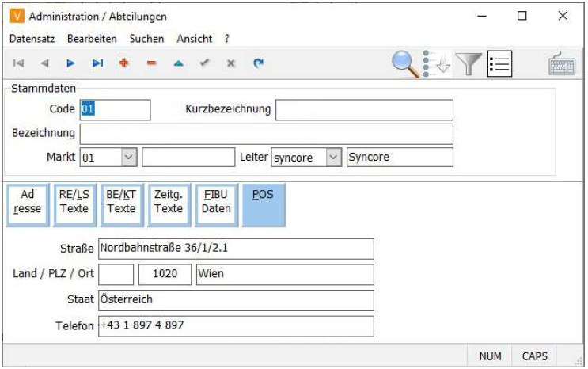Viewport: 588px width, 369px height.
Task: Cancel changes with the X toolbar icon
Action: (231, 63)
